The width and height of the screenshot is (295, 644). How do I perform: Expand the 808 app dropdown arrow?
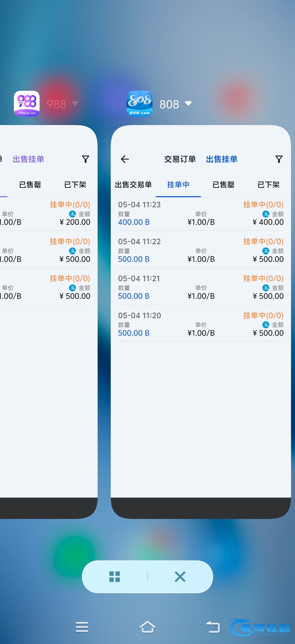point(188,104)
